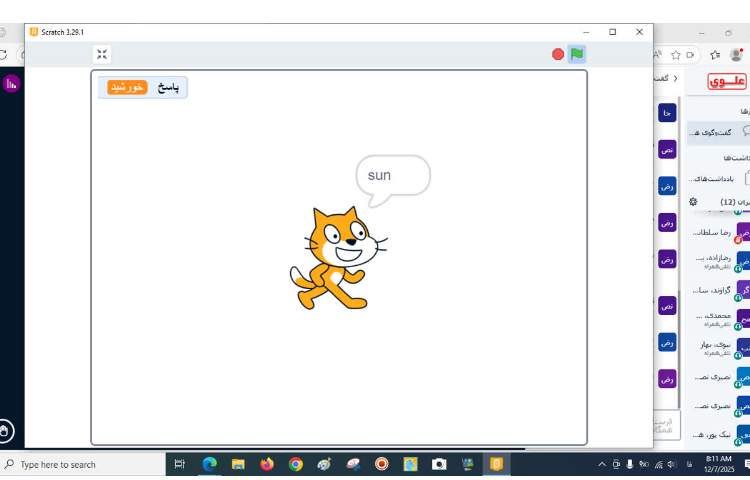Screen dimensions: 750x480
Task: Click the پاسخ variable monitor on stage
Action: (x=143, y=87)
